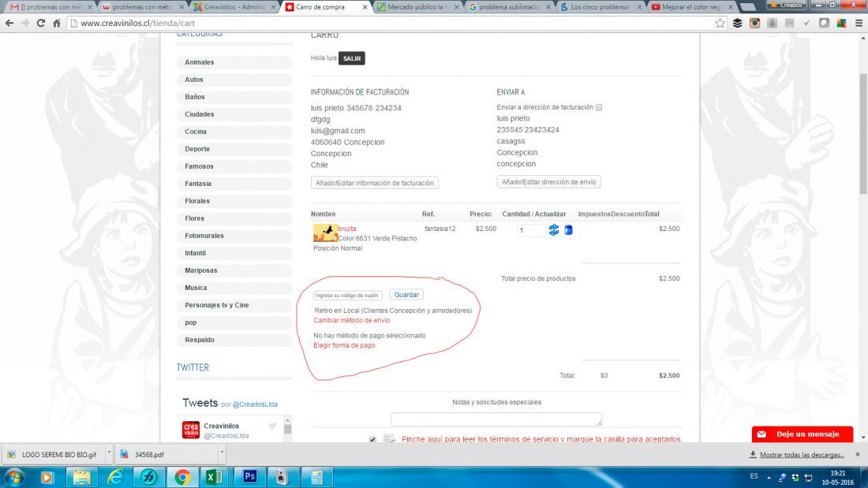Click the page vertical scrollbar
868x488 pixels.
(863, 132)
